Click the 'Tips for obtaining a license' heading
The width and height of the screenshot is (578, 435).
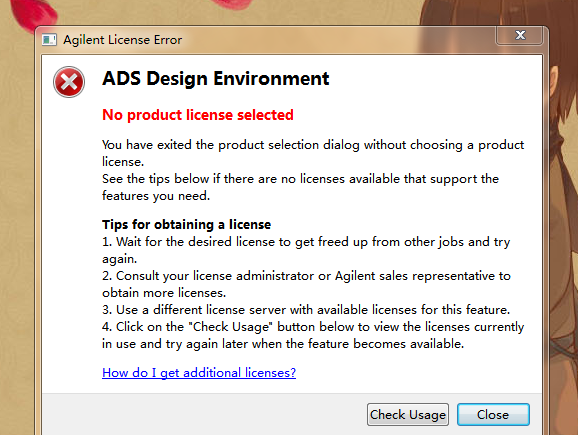coord(187,225)
